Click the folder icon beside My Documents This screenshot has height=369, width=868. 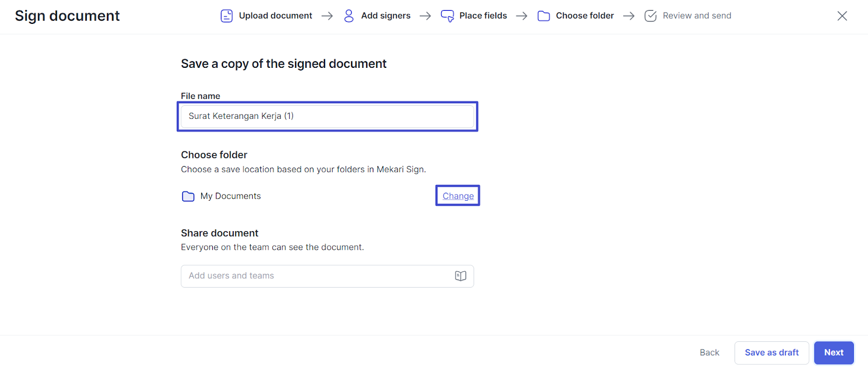click(188, 196)
